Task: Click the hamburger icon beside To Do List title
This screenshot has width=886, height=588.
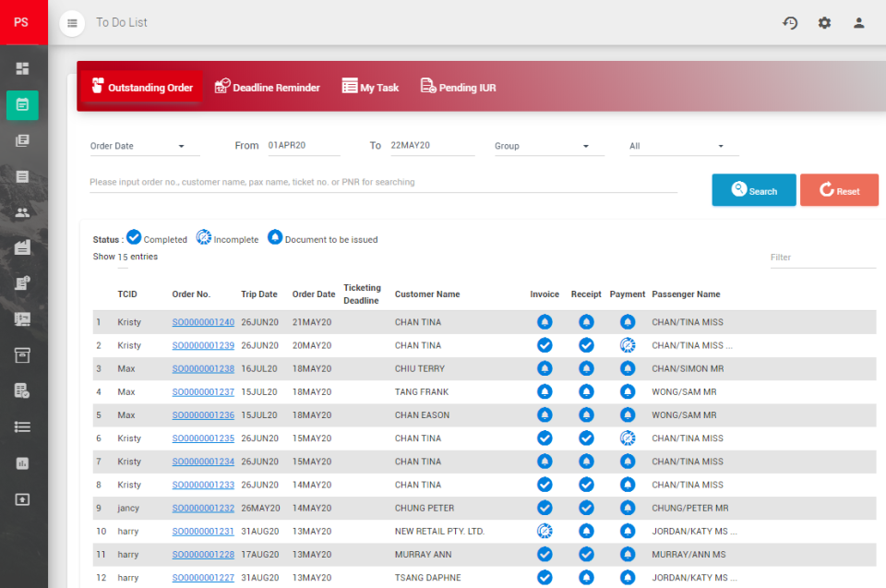Action: [x=72, y=22]
